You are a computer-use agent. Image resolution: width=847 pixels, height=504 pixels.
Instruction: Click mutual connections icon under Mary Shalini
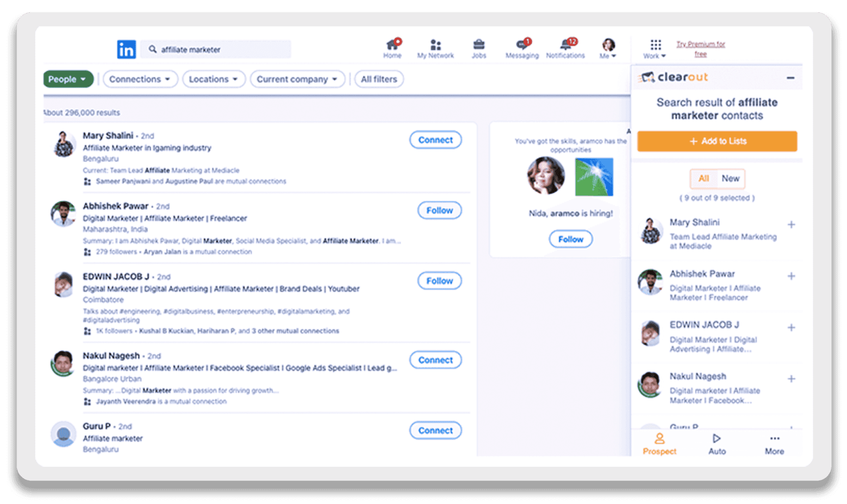click(87, 182)
